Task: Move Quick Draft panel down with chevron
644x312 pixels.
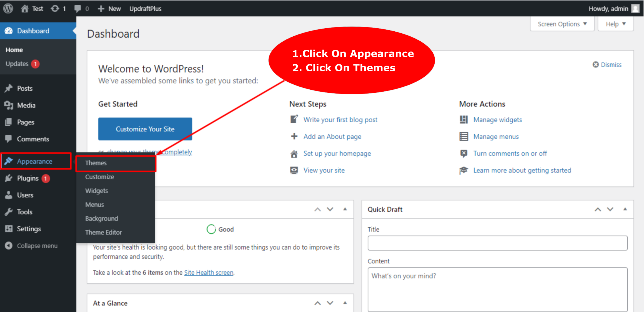Action: click(x=610, y=209)
